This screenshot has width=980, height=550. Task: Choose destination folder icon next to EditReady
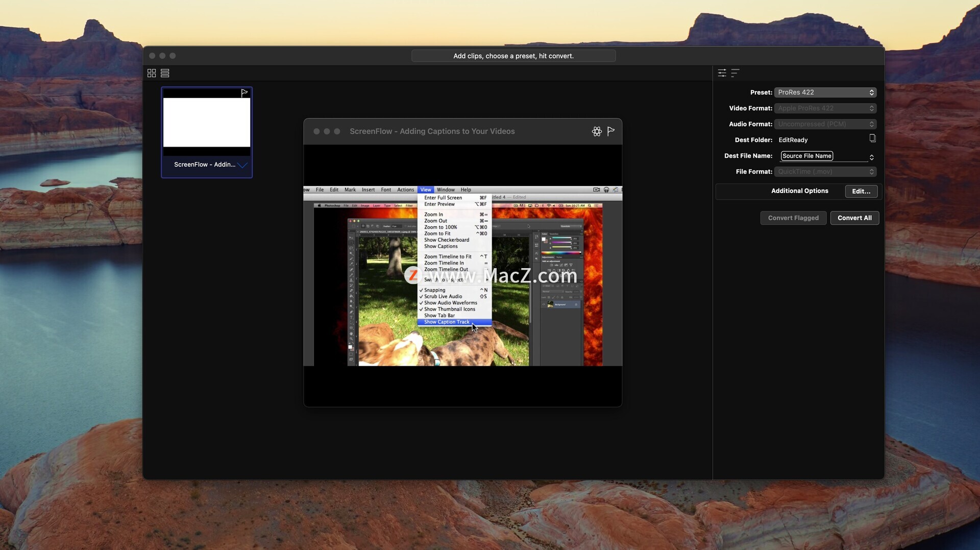872,138
